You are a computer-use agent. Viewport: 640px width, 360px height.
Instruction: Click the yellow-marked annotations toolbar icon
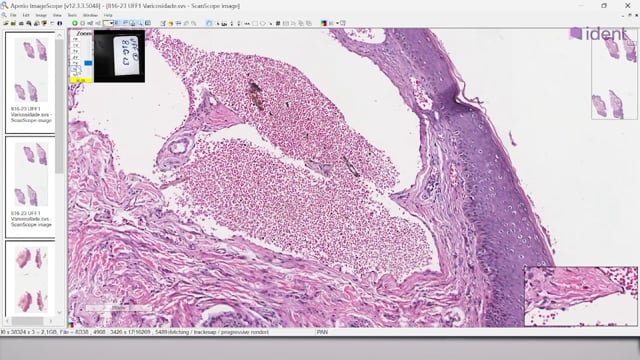coord(170,23)
